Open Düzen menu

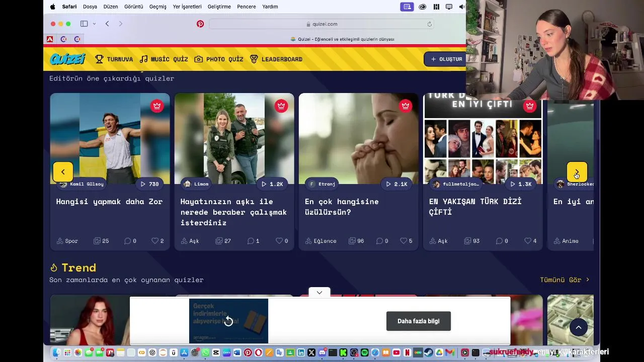click(111, 7)
